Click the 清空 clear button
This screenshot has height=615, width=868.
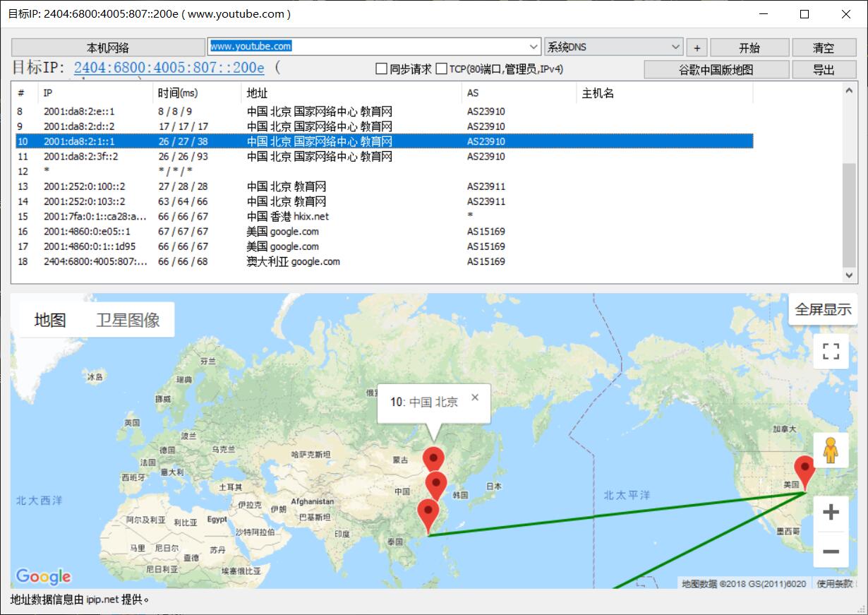tap(824, 47)
